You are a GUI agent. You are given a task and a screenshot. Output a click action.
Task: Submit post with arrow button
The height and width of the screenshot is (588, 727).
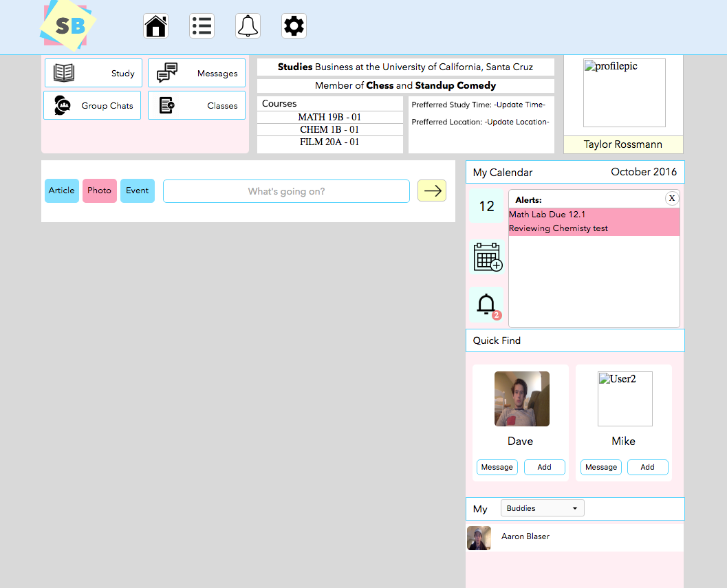coord(432,190)
